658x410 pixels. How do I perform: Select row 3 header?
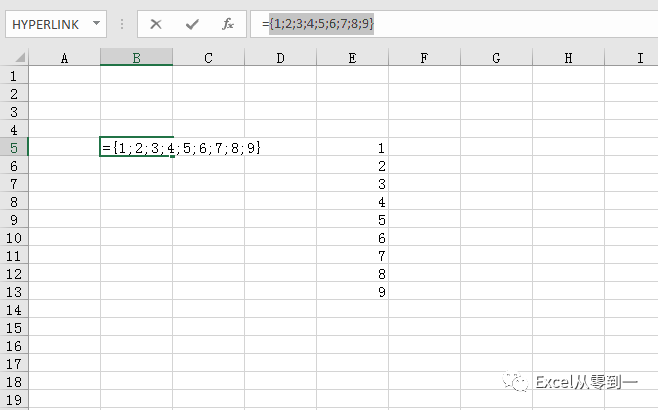14,112
